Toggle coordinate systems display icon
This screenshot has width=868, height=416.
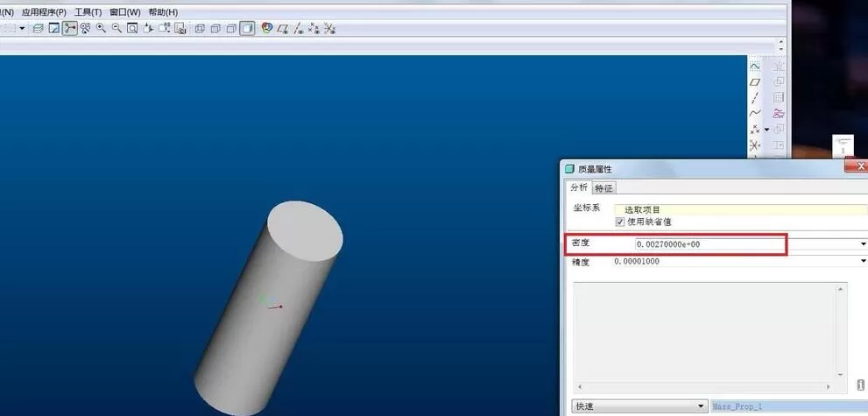point(330,28)
